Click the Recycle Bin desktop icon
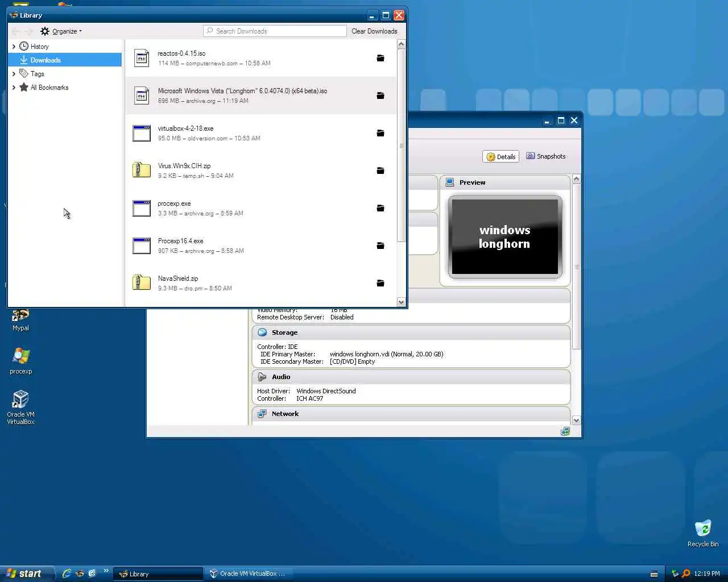 pyautogui.click(x=703, y=533)
